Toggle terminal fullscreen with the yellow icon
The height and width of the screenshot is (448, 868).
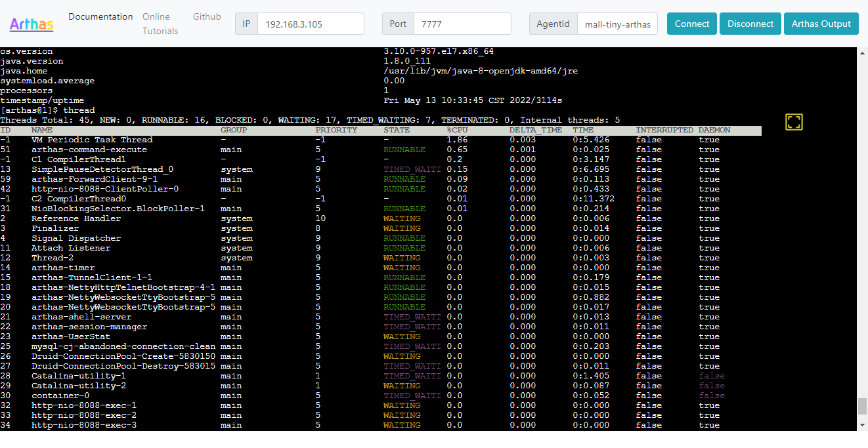(794, 121)
